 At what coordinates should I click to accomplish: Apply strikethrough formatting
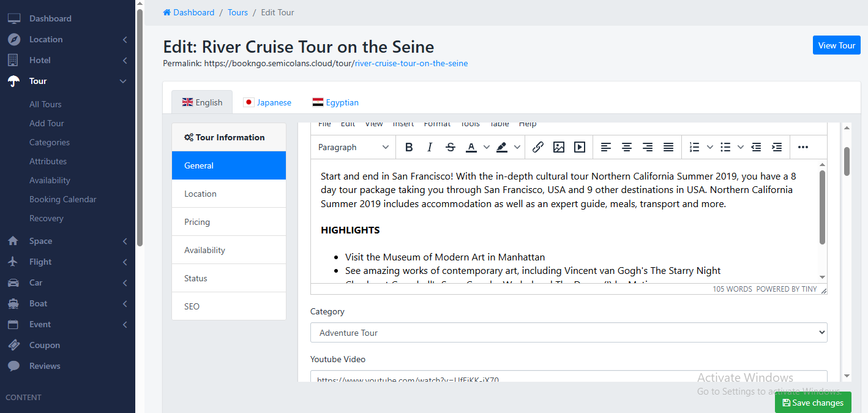click(x=451, y=147)
